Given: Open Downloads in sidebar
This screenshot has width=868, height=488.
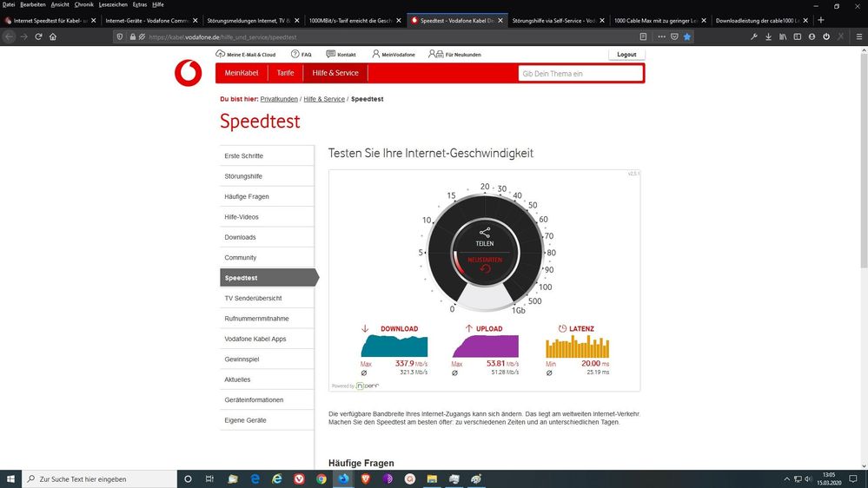Looking at the screenshot, I should pyautogui.click(x=267, y=237).
